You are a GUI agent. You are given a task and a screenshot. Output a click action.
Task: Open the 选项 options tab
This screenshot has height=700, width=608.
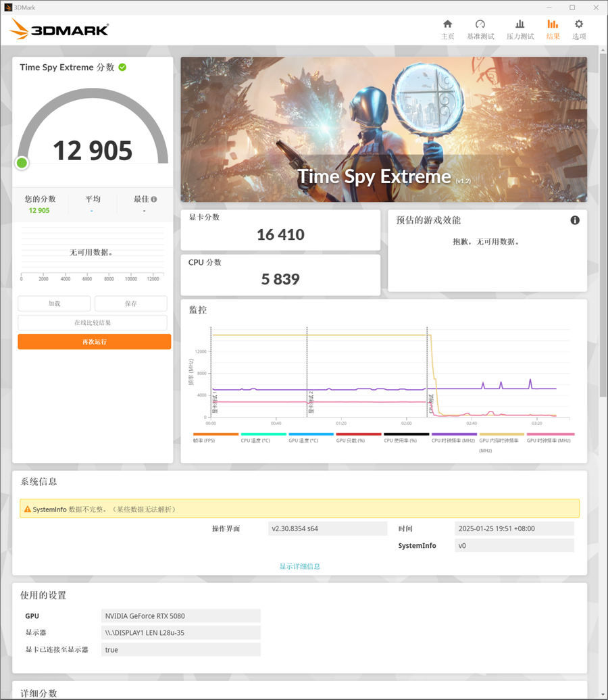point(579,30)
